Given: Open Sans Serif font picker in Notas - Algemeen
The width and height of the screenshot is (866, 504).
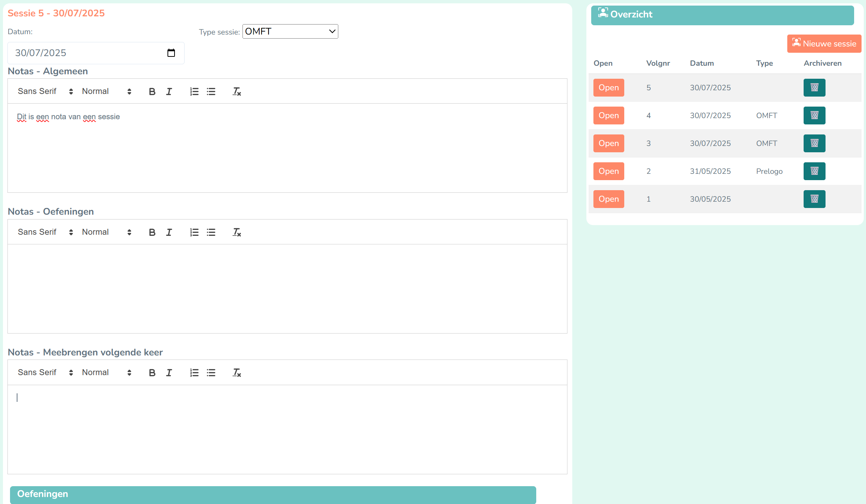Looking at the screenshot, I should [45, 91].
